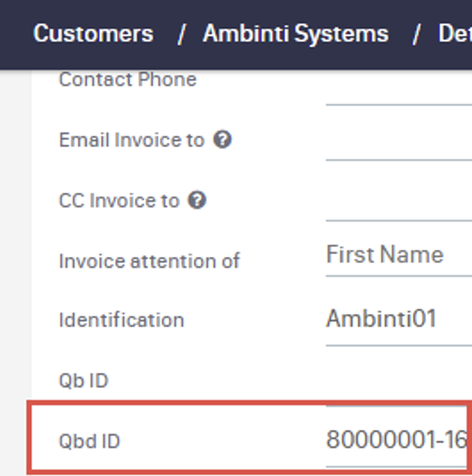Open the Customers breadcrumb link
The width and height of the screenshot is (472, 476).
(x=93, y=34)
